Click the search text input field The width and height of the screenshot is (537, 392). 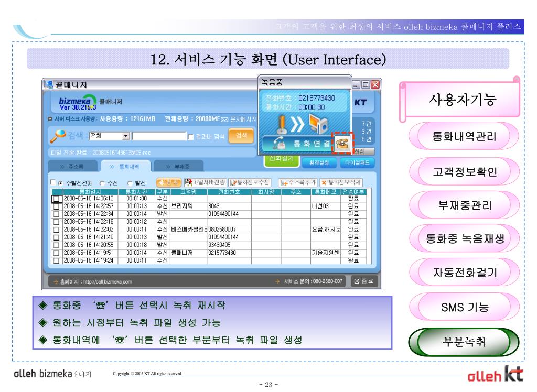coord(159,136)
